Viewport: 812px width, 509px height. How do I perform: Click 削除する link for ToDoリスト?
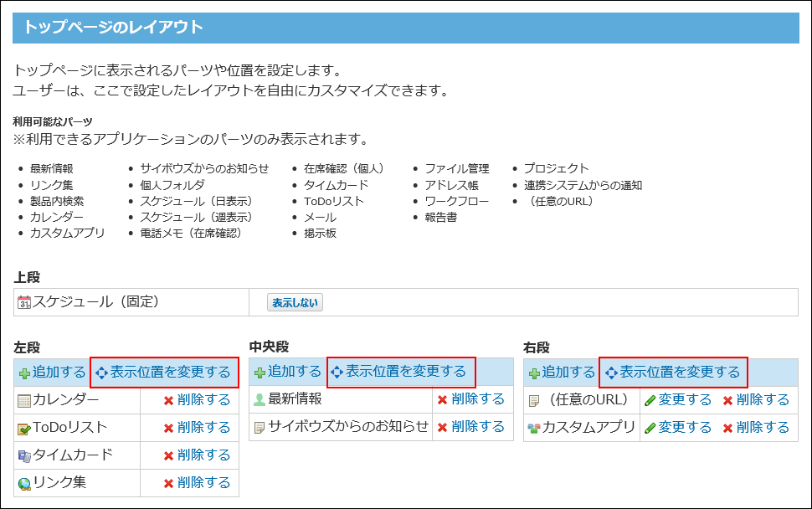pyautogui.click(x=203, y=427)
